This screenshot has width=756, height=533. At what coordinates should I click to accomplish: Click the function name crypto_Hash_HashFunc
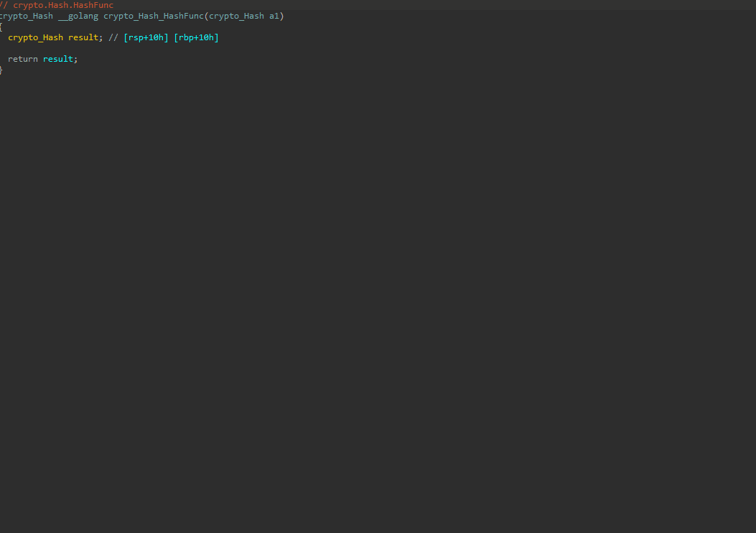154,16
